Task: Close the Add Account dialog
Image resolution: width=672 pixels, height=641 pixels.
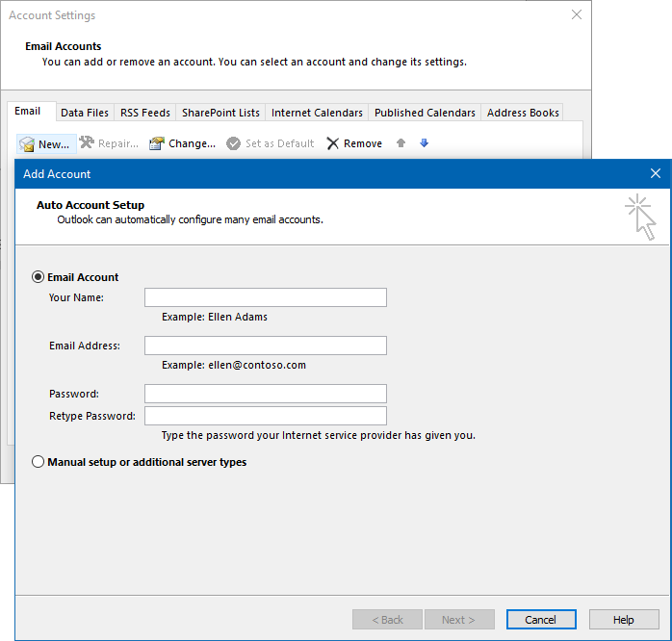Action: pyautogui.click(x=656, y=173)
